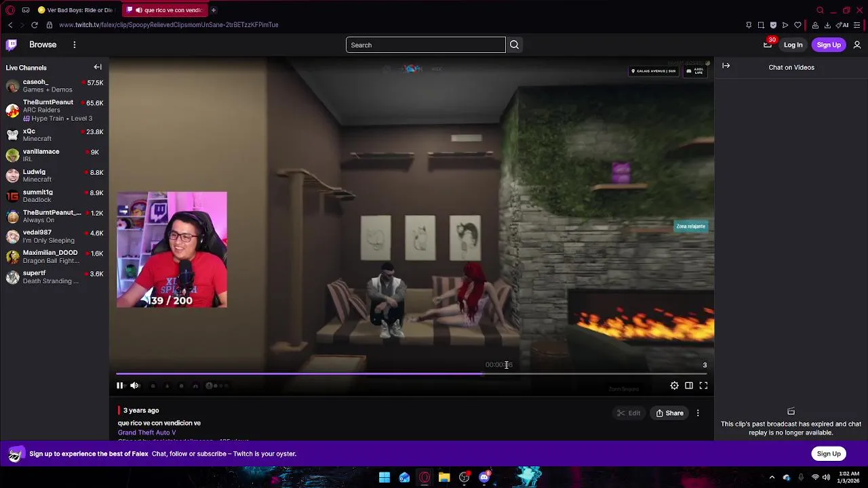Click the bookmark heart icon in the address bar
Image resolution: width=868 pixels, height=488 pixels.
coord(798,25)
